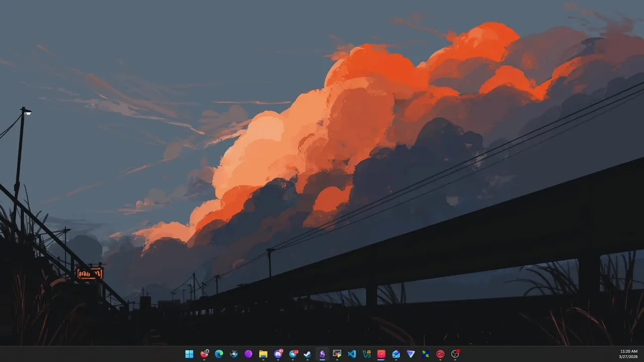Launch Steam from the taskbar
The image size is (644, 362).
point(307,354)
